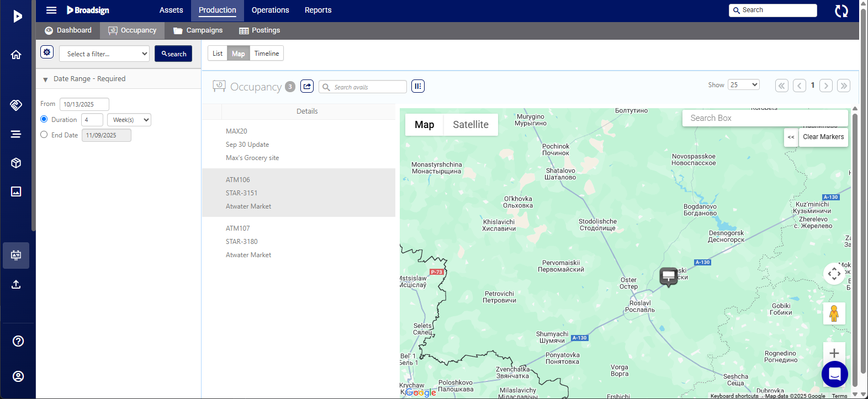
Task: Open the chat support bubble
Action: tap(835, 374)
